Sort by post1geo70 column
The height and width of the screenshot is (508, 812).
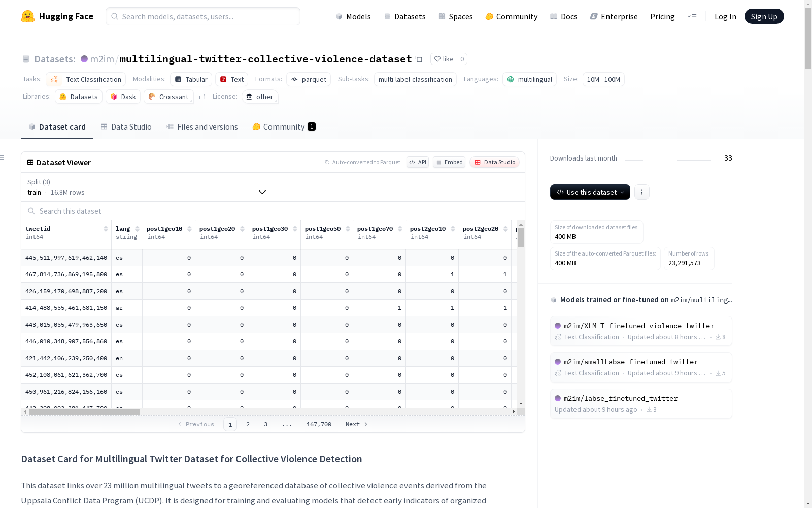[400, 229]
